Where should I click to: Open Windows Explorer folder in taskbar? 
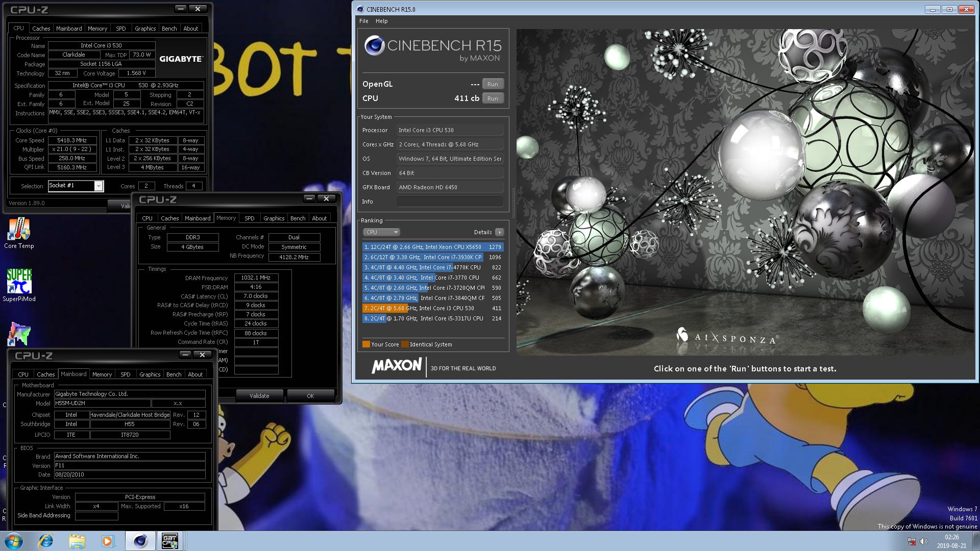pyautogui.click(x=77, y=541)
